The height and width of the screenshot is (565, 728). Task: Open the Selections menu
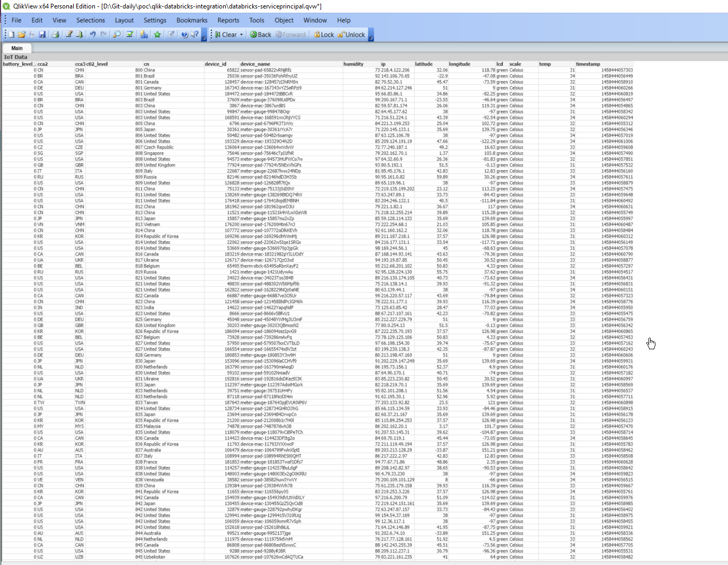click(91, 20)
